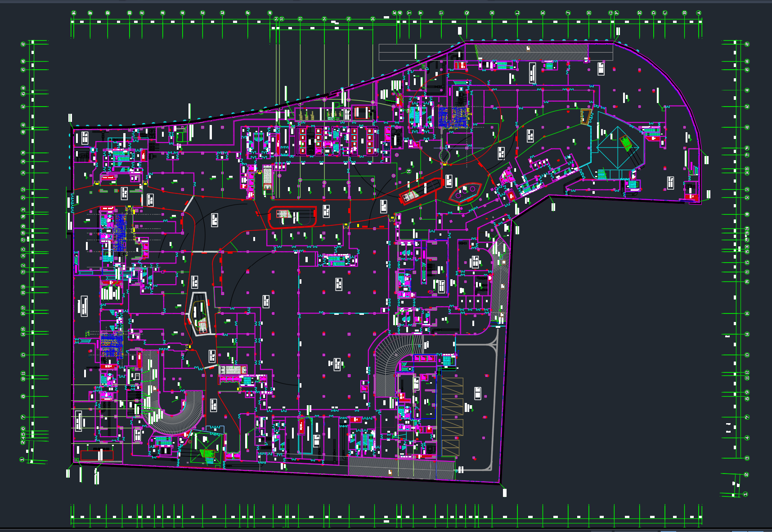Select the red boat-shaped outline
This screenshot has width=772, height=532.
pos(465,193)
